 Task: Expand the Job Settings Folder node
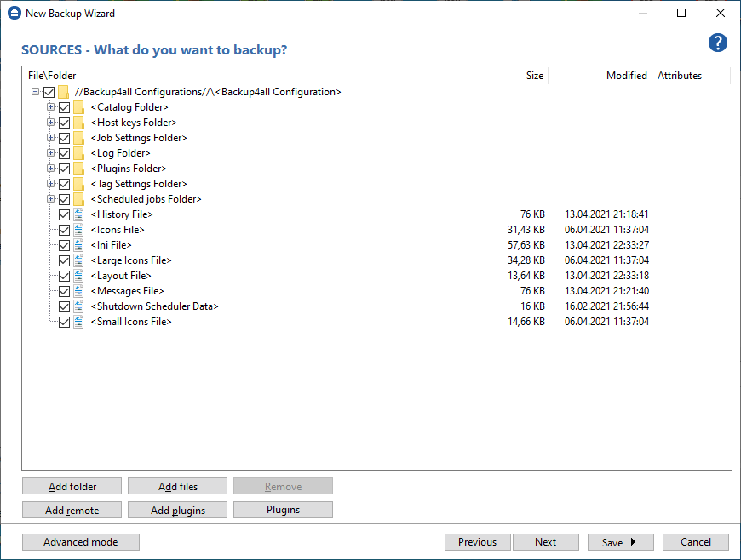click(50, 137)
